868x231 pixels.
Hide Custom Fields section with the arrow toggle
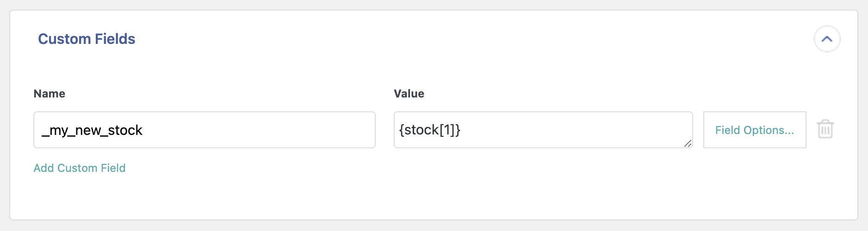pos(827,39)
